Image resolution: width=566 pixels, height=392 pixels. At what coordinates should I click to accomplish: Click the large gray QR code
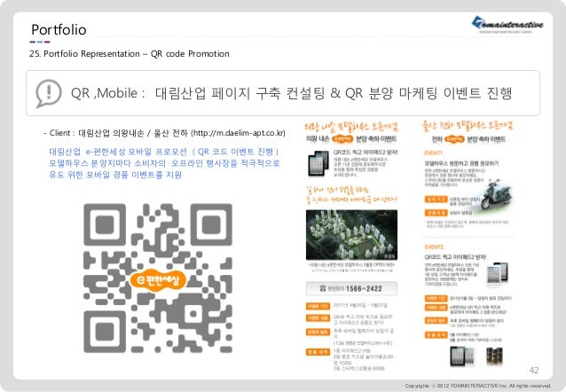[158, 278]
